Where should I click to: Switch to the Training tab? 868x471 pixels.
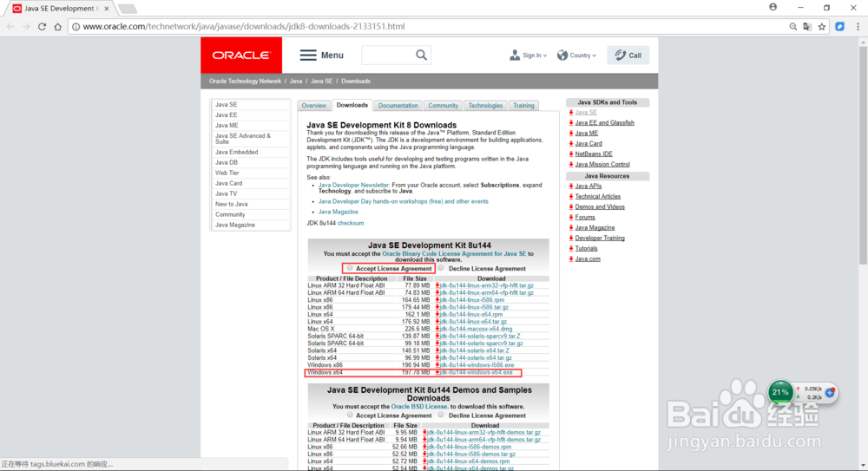coord(523,105)
